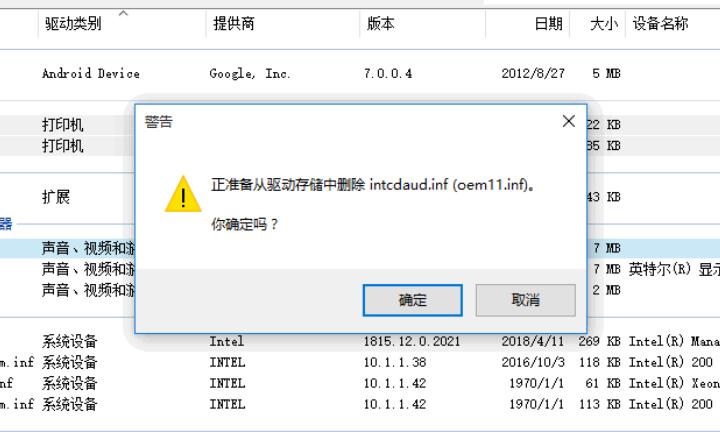Image resolution: width=720 pixels, height=432 pixels.
Task: Select the first 打印机 driver row
Action: pos(360,124)
